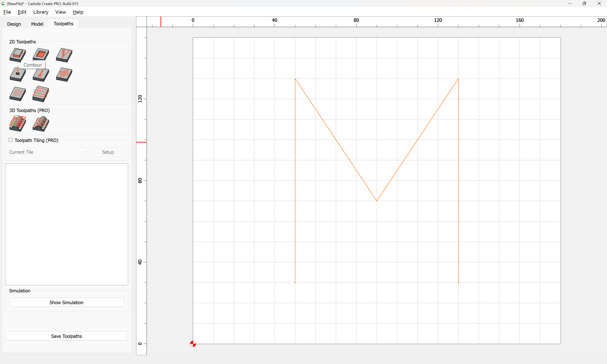Pick the Texture toolpath with diagonal stripes

click(x=64, y=75)
